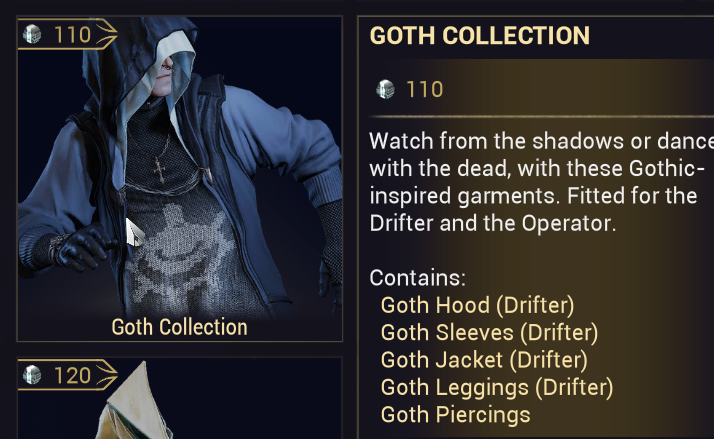This screenshot has height=439, width=714.
Task: Click platinum icon on the 120 price tag
Action: [x=32, y=375]
